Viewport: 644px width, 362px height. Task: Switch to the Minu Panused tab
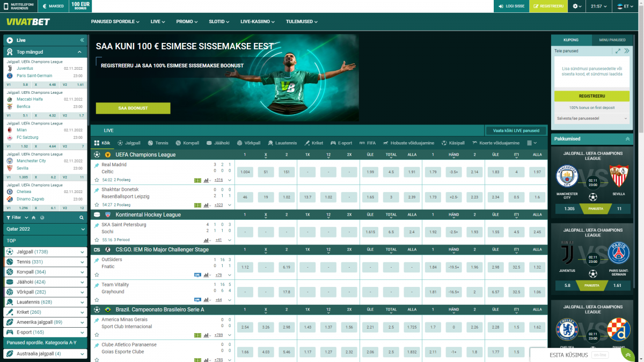pos(612,40)
